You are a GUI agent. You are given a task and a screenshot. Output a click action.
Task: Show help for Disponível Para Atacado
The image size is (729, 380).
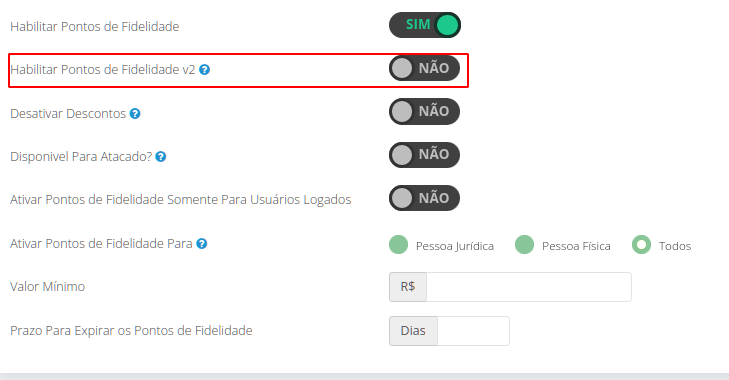click(x=161, y=157)
